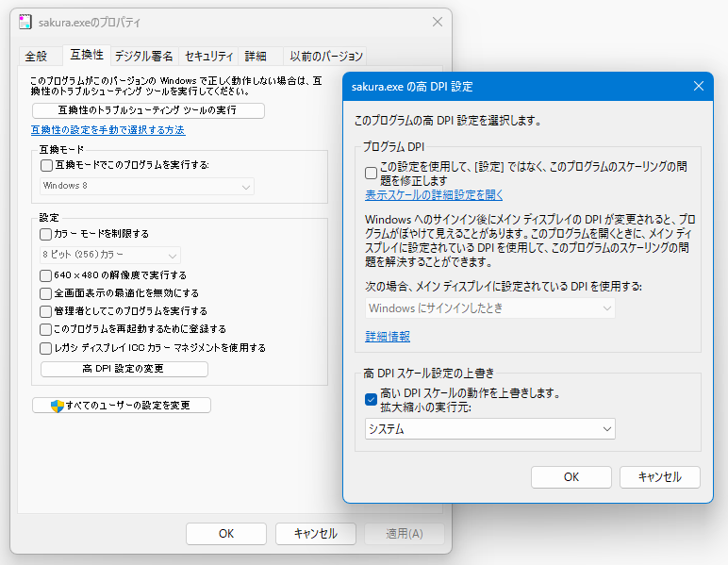
Task: Click the sakura.exe icon in the properties title bar
Action: [25, 22]
